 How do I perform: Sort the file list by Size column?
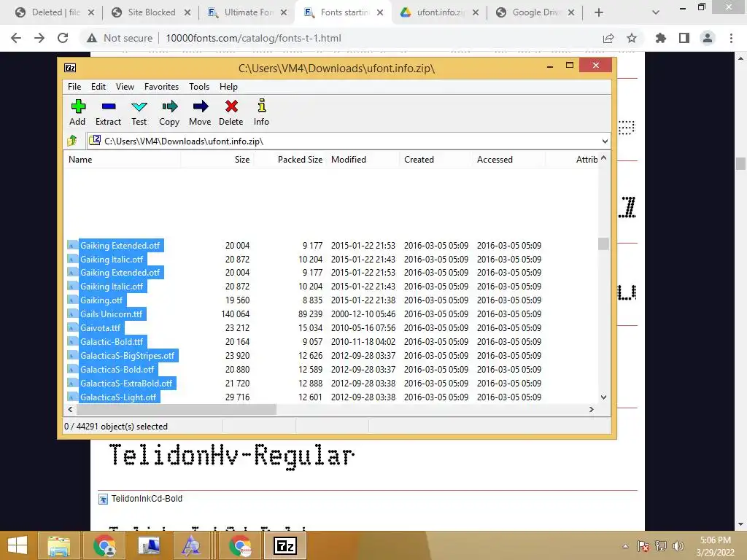[217, 160]
